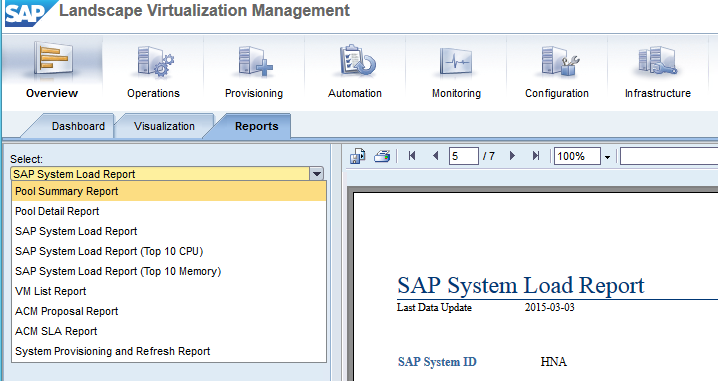Click the SAP System Load Report heading
The image size is (718, 381).
tap(521, 285)
